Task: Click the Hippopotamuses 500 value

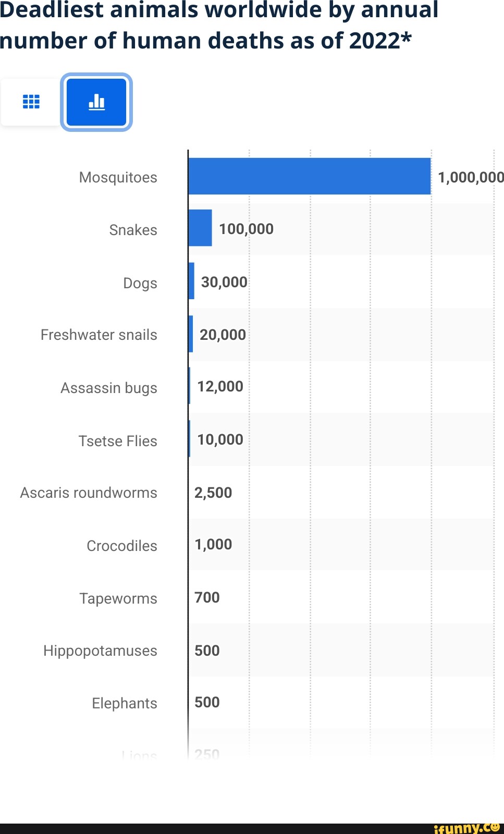Action: pyautogui.click(x=207, y=651)
